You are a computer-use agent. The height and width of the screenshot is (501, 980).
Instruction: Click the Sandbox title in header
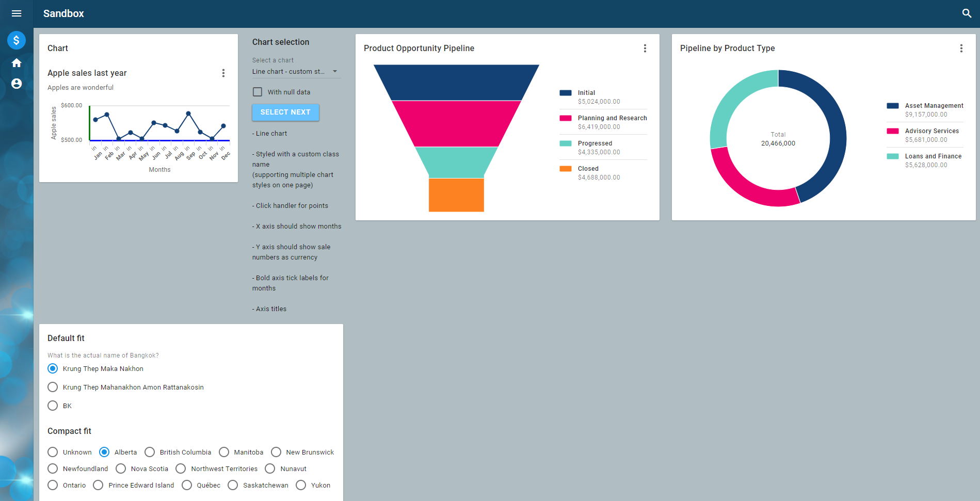coord(63,13)
